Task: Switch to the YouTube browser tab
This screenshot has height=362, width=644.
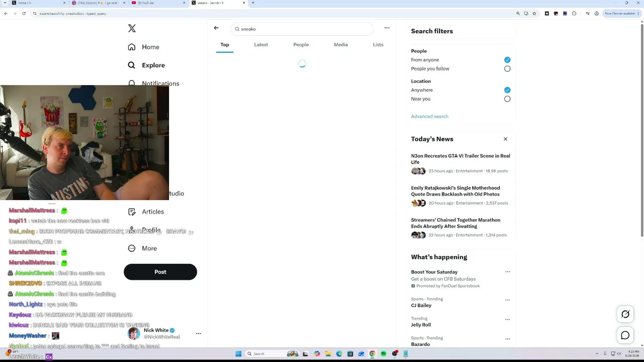Action: click(x=158, y=3)
